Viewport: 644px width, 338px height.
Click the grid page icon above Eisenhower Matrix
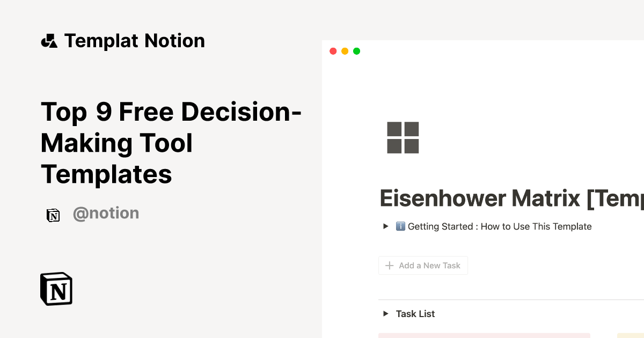click(x=403, y=137)
